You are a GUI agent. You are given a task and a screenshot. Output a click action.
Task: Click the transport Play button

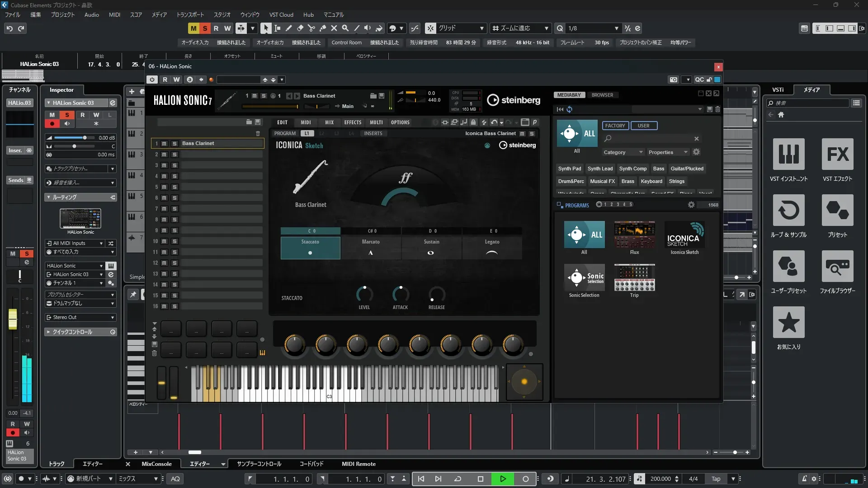[503, 479]
